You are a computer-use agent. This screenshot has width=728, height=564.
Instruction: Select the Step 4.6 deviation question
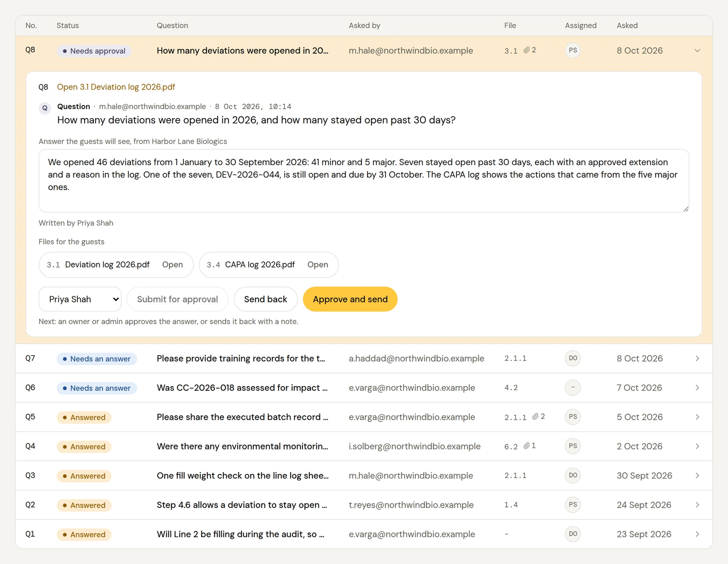(242, 505)
